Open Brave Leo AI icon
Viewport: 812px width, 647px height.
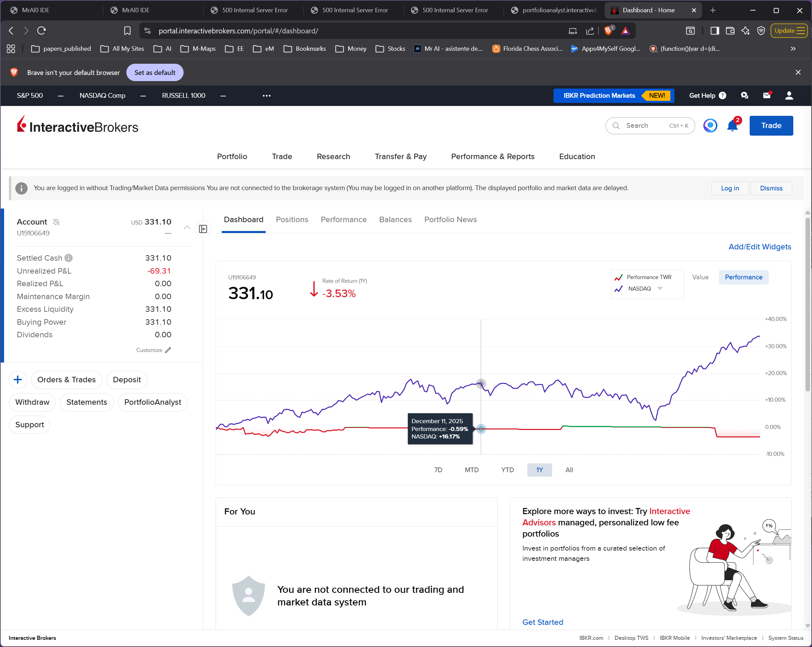746,31
